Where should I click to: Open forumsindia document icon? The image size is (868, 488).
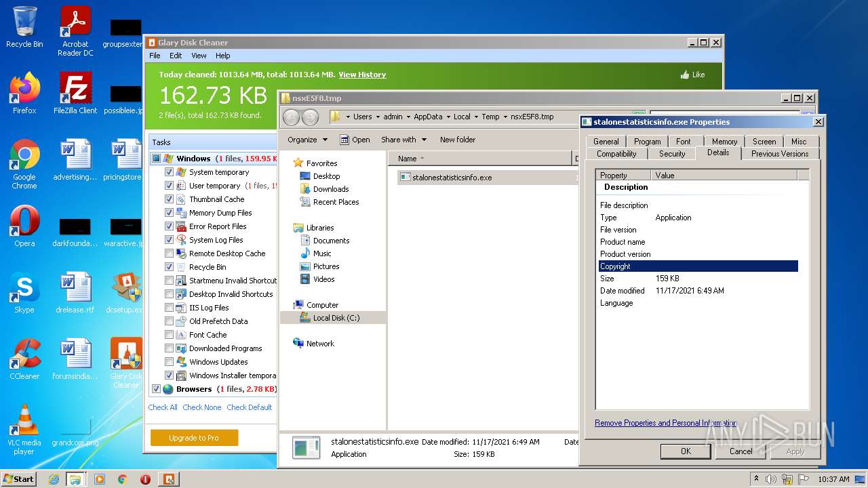point(75,359)
